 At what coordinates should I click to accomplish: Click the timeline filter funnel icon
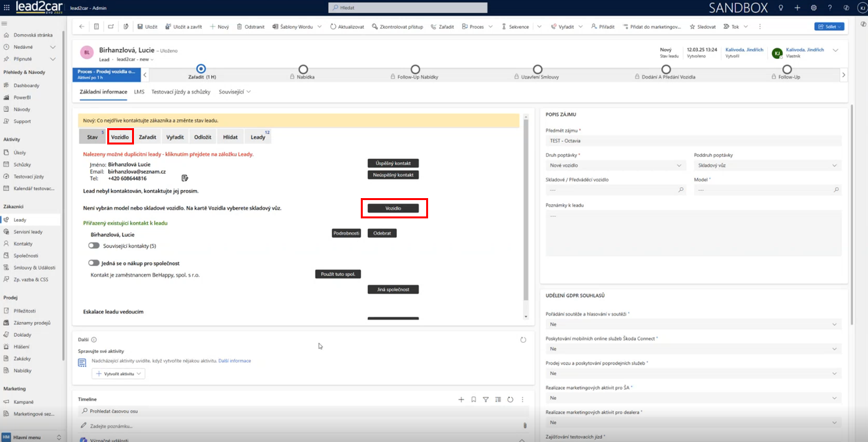tap(486, 399)
